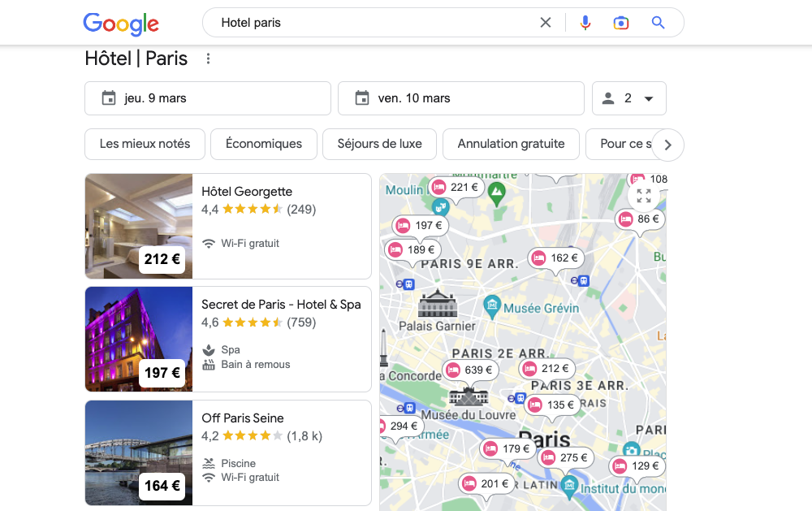Viewport: 812px width, 511px height.
Task: Search by image with the camera icon
Action: (x=621, y=22)
